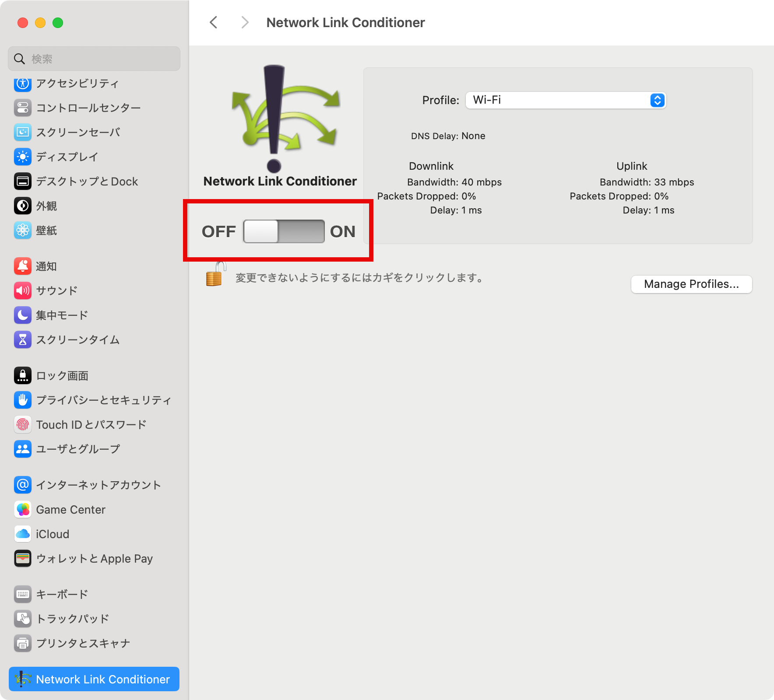Open インターネットアカウント @ icon
This screenshot has height=700, width=774.
pos(23,485)
